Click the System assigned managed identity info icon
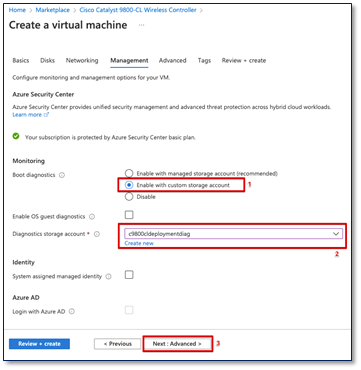 pos(108,277)
